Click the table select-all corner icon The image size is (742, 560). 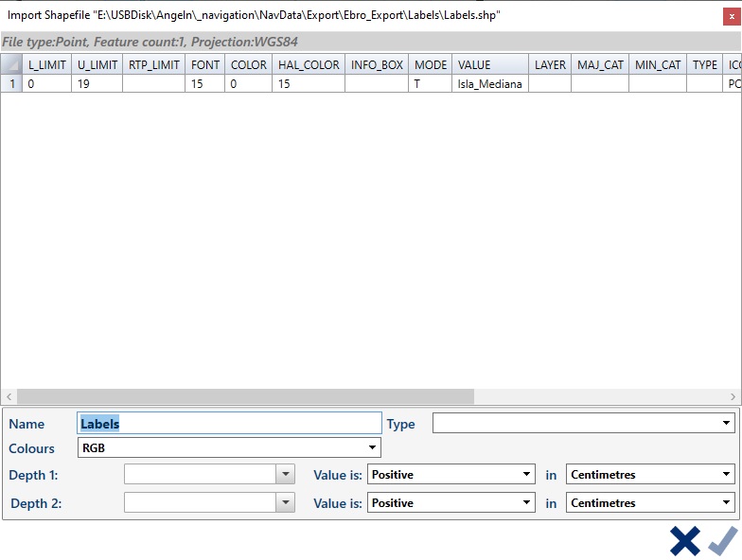11,64
